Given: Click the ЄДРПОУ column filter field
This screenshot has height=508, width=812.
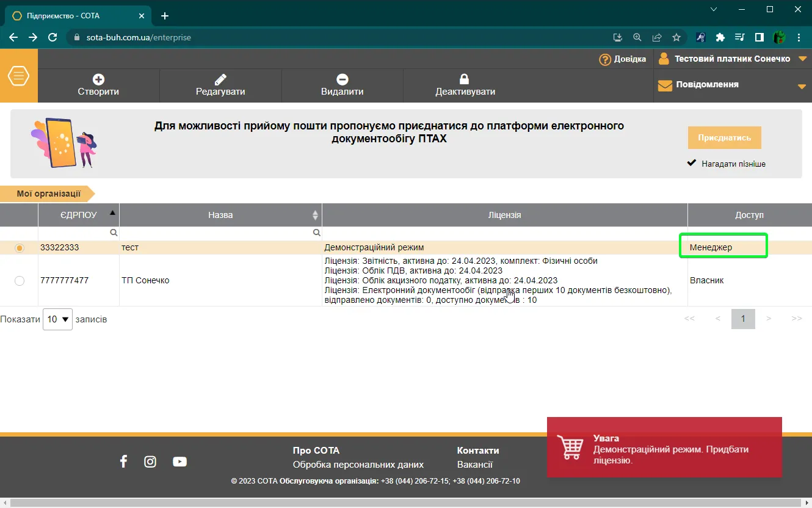Looking at the screenshot, I should coord(78,233).
